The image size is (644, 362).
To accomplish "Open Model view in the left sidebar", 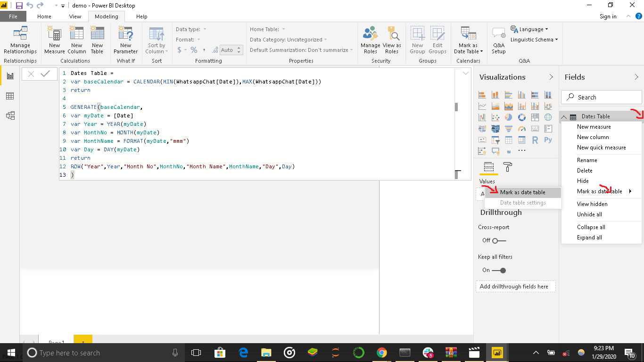I will [x=10, y=115].
